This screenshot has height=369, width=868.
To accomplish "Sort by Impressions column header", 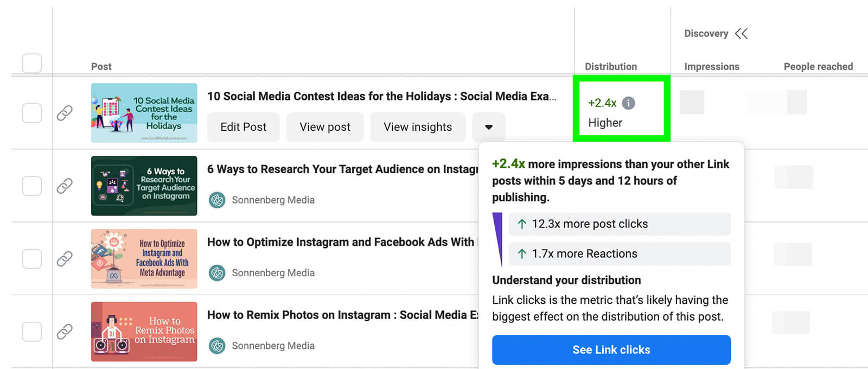I will point(712,67).
